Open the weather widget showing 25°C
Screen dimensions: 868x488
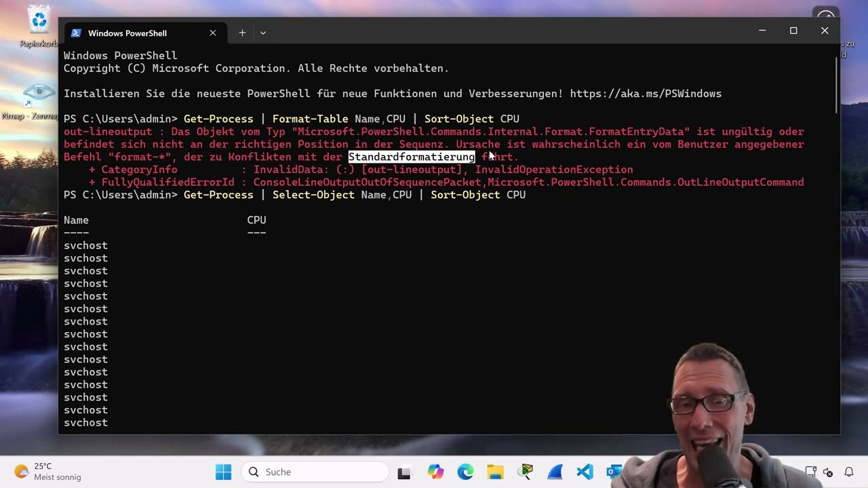47,472
